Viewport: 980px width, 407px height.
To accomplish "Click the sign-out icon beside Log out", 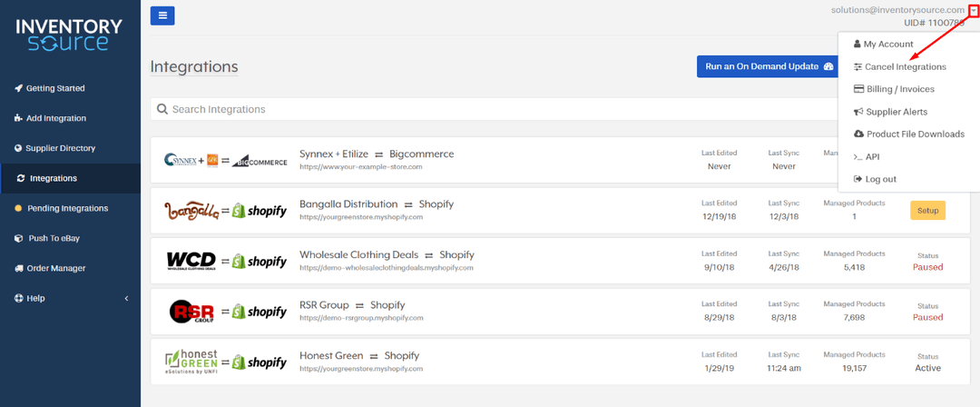I will (x=857, y=179).
